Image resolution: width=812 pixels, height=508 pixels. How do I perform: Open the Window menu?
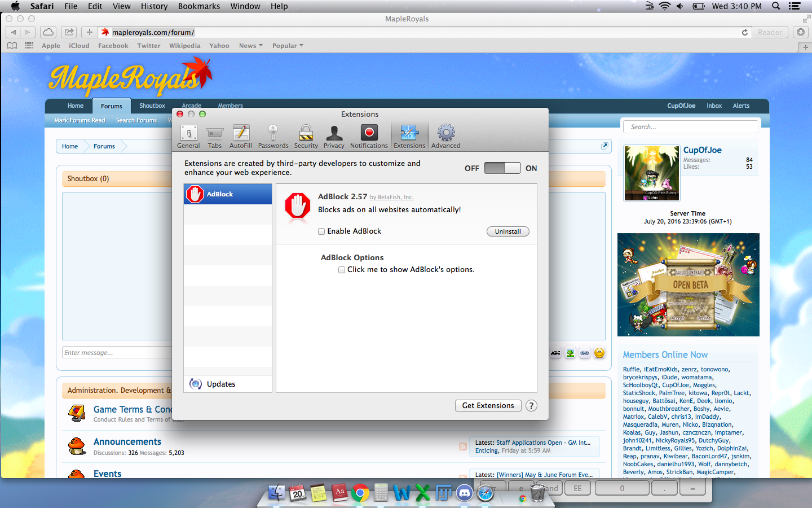point(245,6)
